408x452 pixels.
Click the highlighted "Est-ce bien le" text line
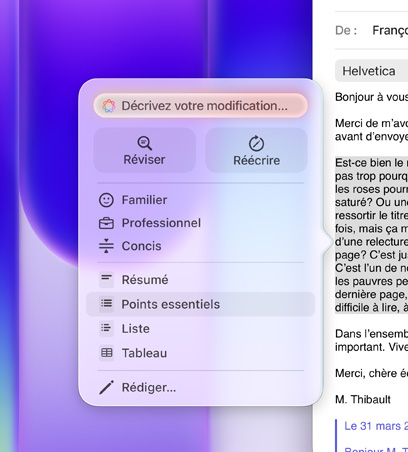click(x=371, y=163)
